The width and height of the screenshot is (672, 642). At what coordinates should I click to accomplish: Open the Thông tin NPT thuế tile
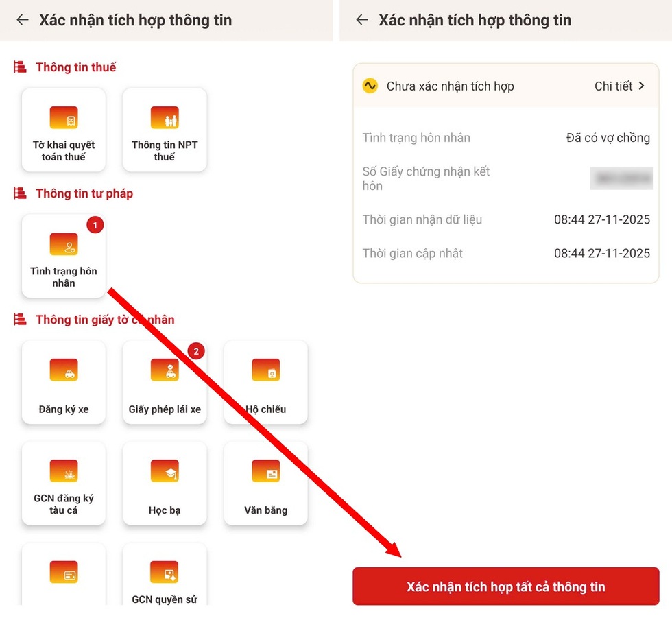[x=165, y=130]
